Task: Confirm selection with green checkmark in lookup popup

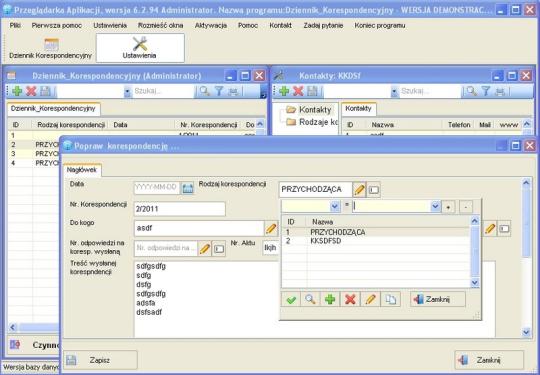Action: [291, 299]
